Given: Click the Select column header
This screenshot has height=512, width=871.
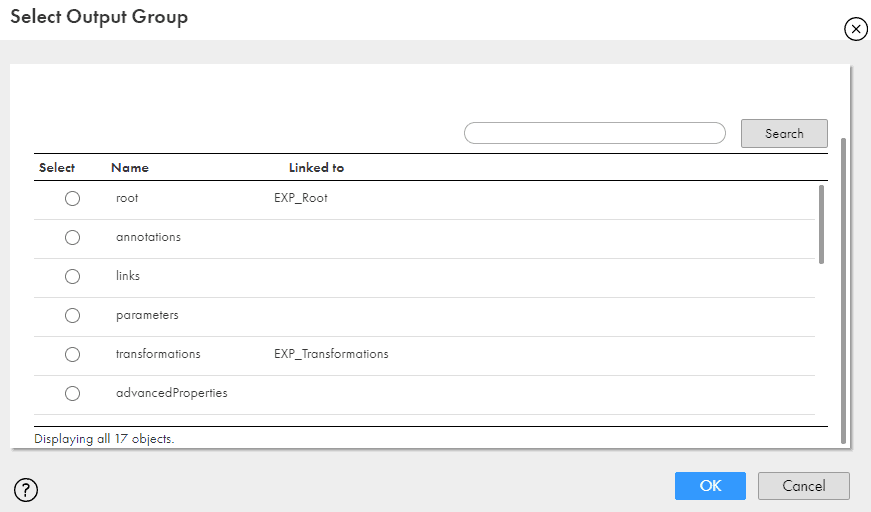Looking at the screenshot, I should click(57, 168).
